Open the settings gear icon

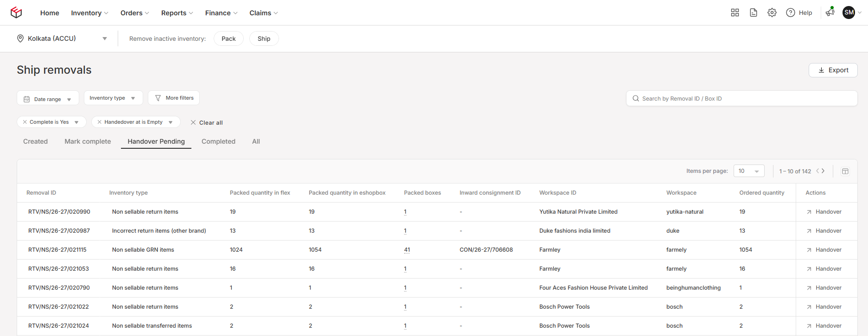[772, 13]
